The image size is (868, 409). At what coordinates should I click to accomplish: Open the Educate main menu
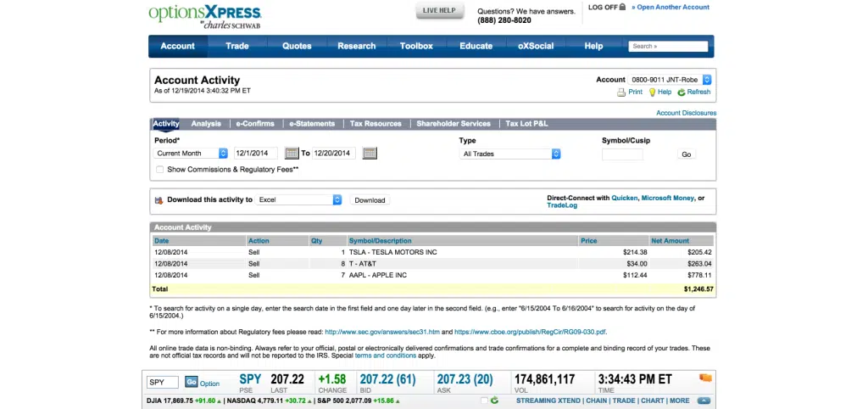pyautogui.click(x=476, y=46)
